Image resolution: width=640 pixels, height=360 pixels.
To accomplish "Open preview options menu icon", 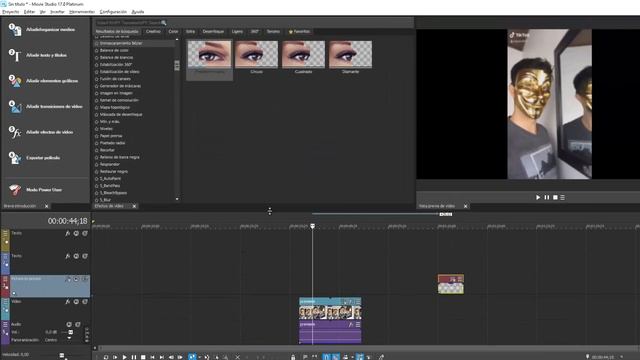I will [x=562, y=198].
